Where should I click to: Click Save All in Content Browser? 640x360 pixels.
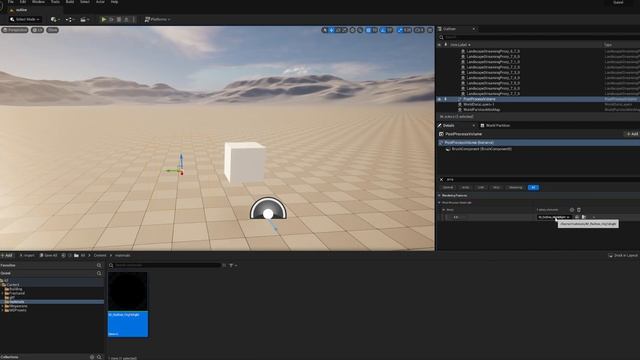click(x=49, y=256)
